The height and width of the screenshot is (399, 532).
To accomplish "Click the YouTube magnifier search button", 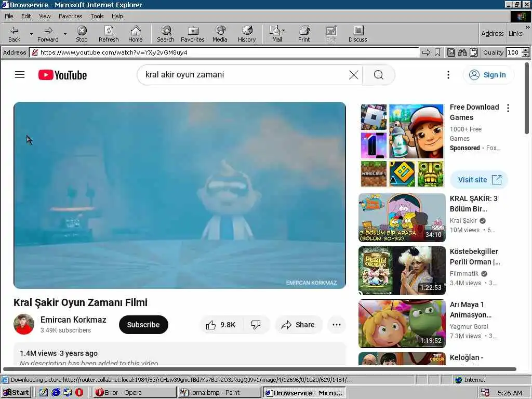I will (x=379, y=75).
